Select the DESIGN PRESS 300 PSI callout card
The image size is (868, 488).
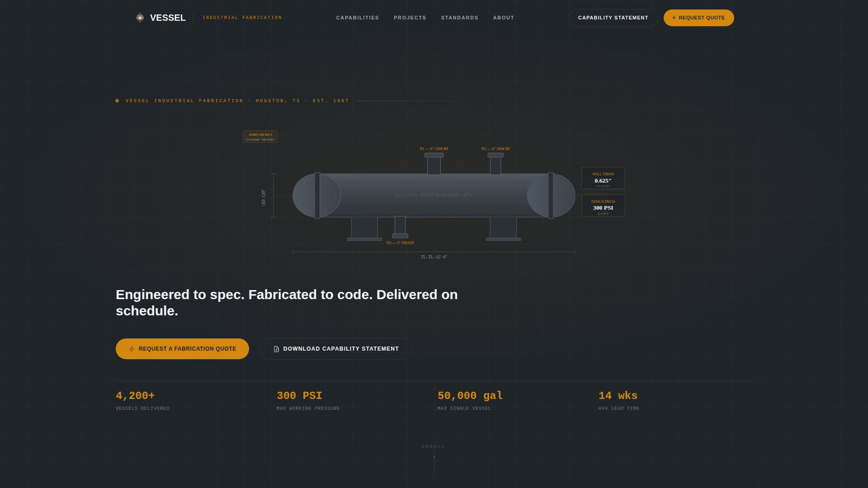[x=603, y=206]
